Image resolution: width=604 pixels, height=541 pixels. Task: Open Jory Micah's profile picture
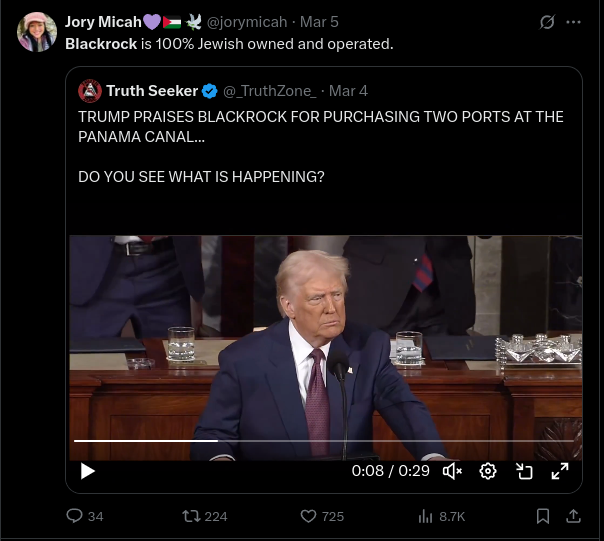37,32
